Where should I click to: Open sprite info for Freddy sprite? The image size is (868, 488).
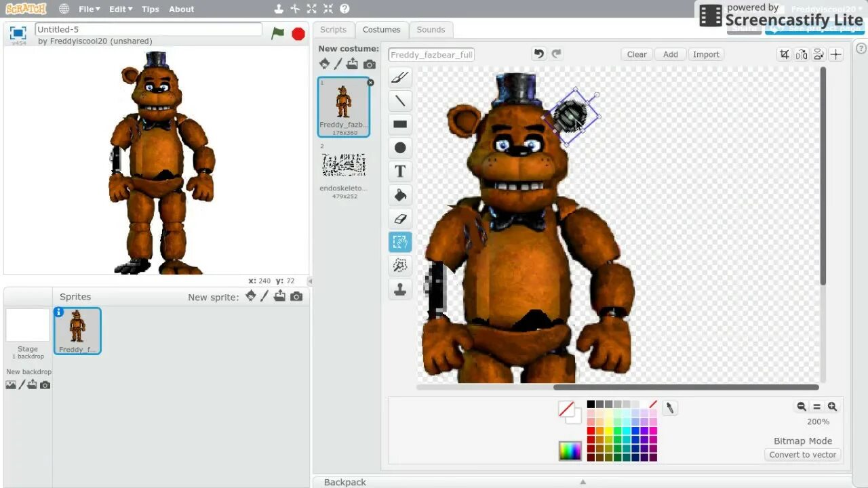[59, 312]
